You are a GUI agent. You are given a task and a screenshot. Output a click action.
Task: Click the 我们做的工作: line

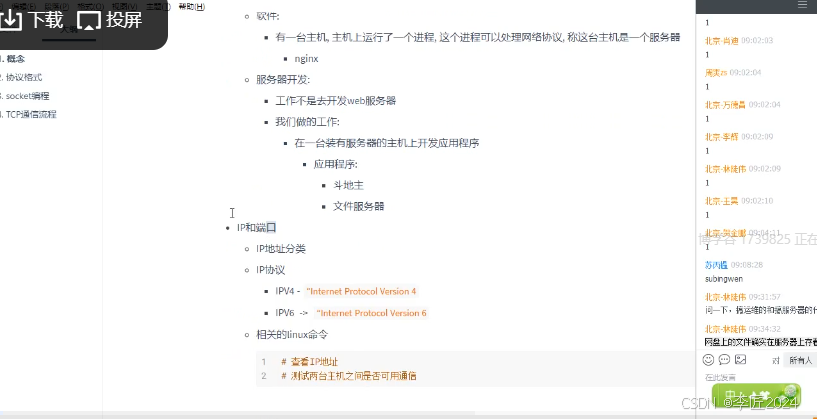point(307,122)
